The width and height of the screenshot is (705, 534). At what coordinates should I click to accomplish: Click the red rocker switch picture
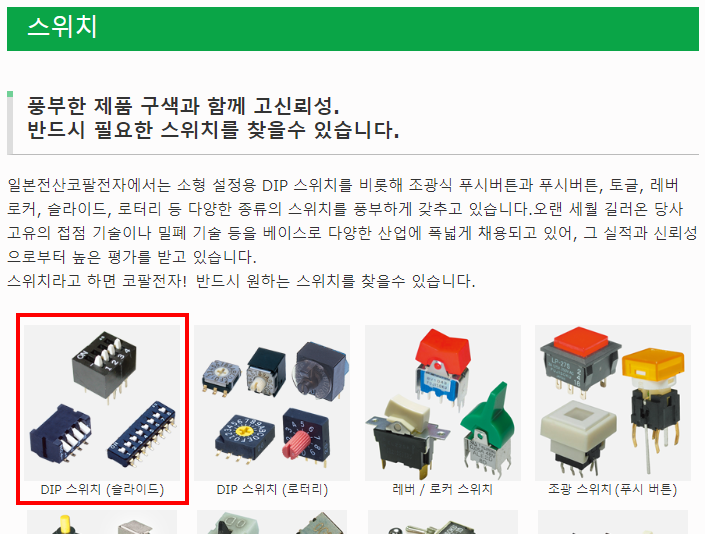coord(442,367)
